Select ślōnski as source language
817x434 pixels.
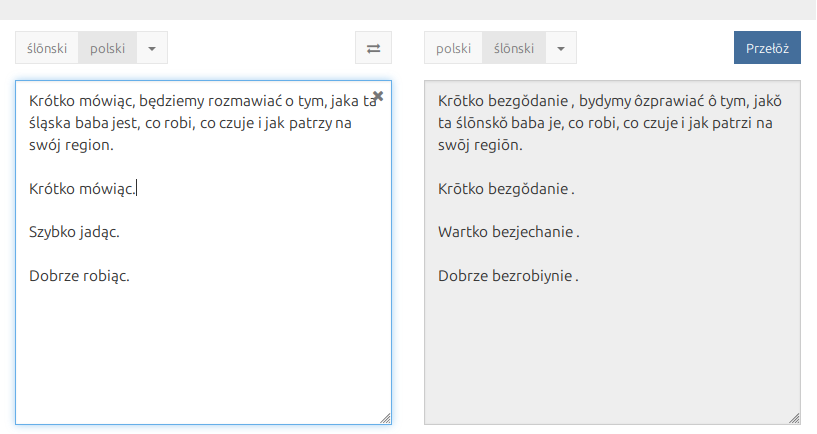[x=47, y=48]
